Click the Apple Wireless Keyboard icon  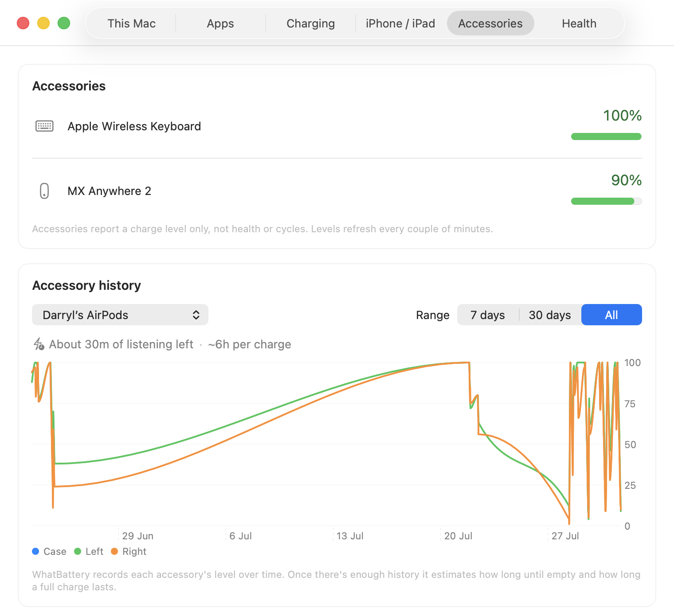click(x=44, y=126)
